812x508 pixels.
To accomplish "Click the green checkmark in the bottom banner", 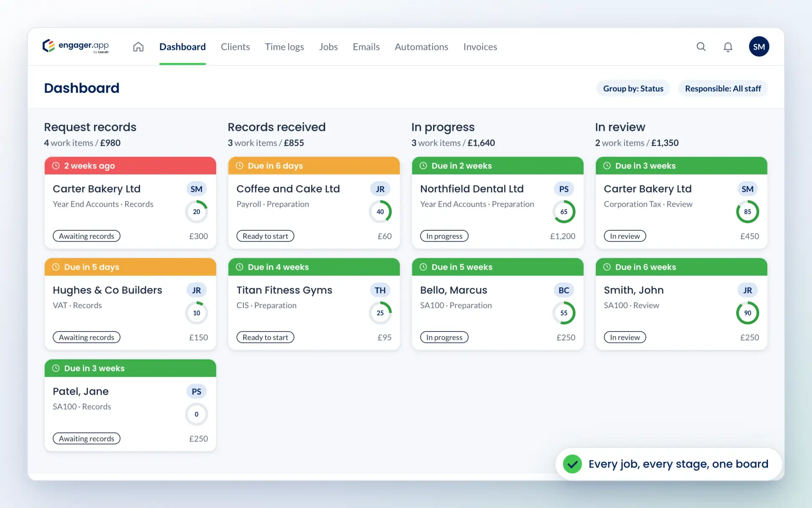I will [572, 464].
